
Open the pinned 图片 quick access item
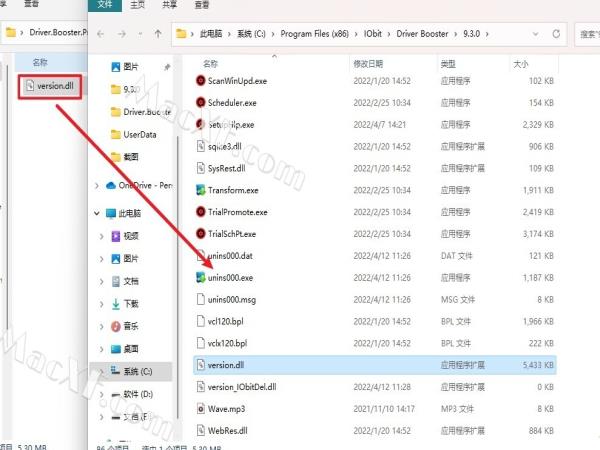point(130,67)
